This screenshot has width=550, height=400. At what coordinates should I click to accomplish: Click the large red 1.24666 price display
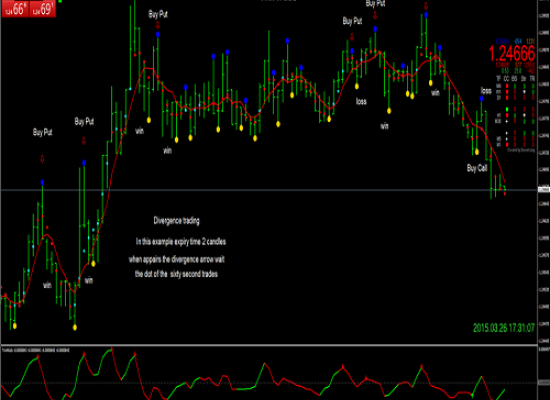pos(512,54)
